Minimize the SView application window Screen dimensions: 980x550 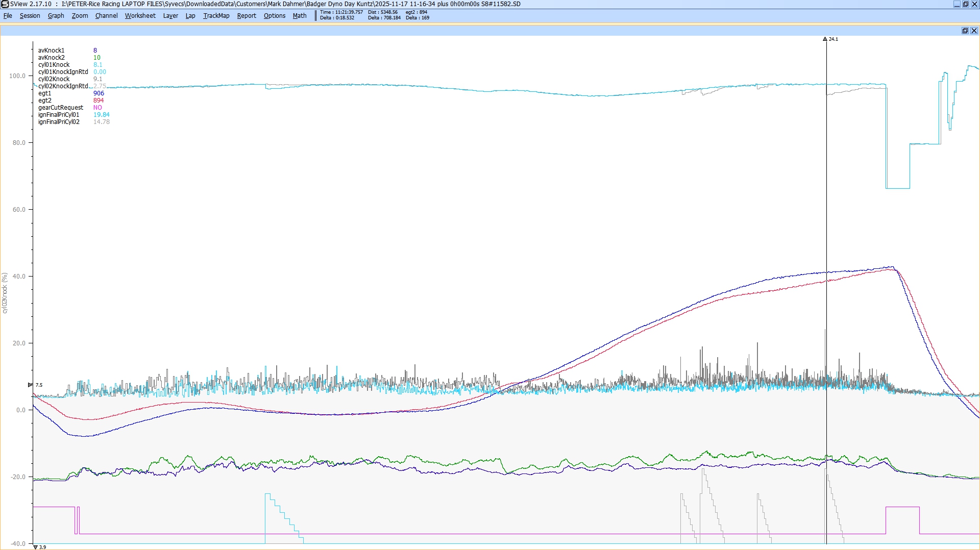(x=957, y=4)
